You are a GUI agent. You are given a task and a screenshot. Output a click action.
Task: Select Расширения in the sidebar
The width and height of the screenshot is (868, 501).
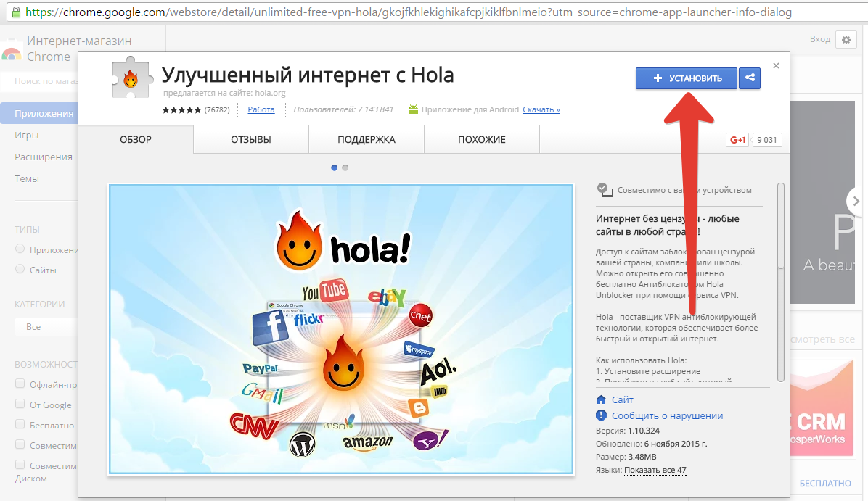tap(43, 157)
